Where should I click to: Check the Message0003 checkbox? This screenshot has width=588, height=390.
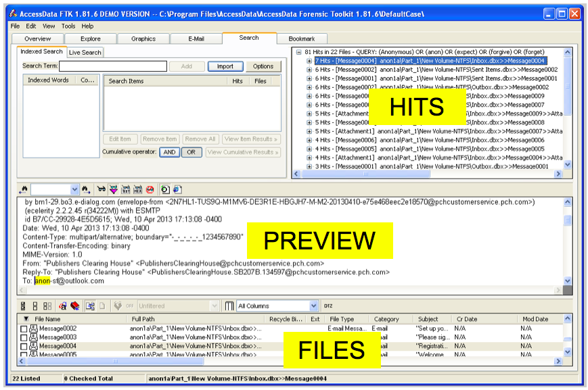(x=24, y=337)
